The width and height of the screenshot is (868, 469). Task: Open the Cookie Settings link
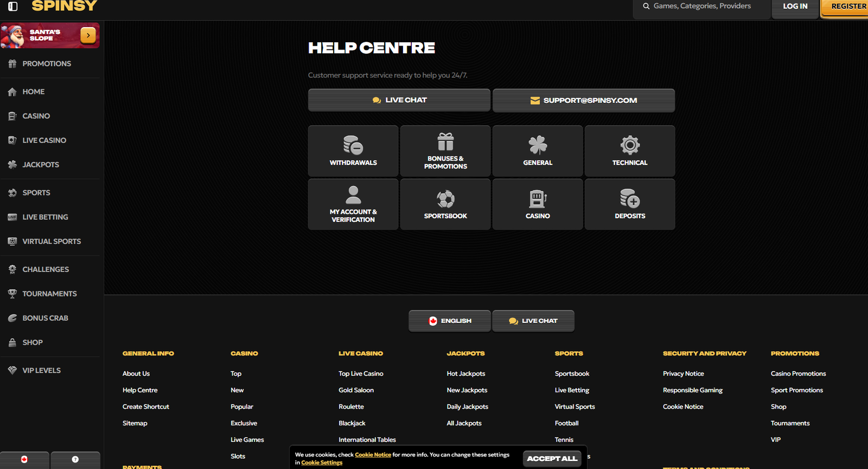pyautogui.click(x=322, y=462)
